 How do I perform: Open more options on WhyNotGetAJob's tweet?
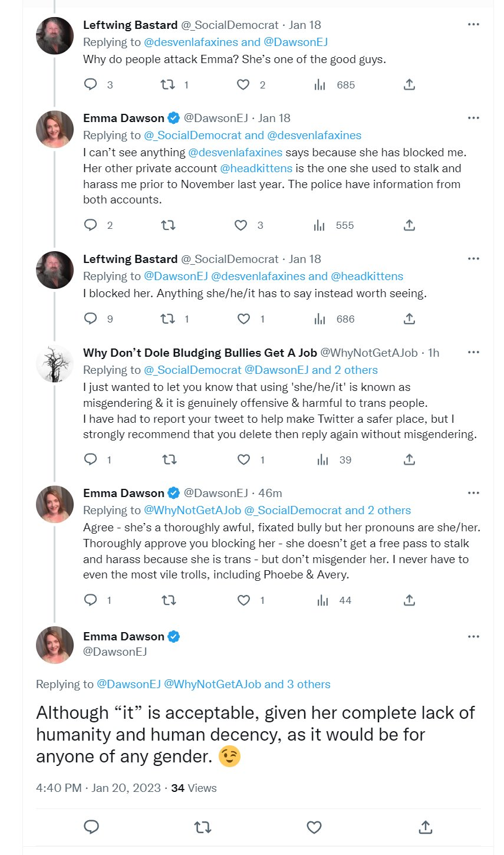(473, 352)
